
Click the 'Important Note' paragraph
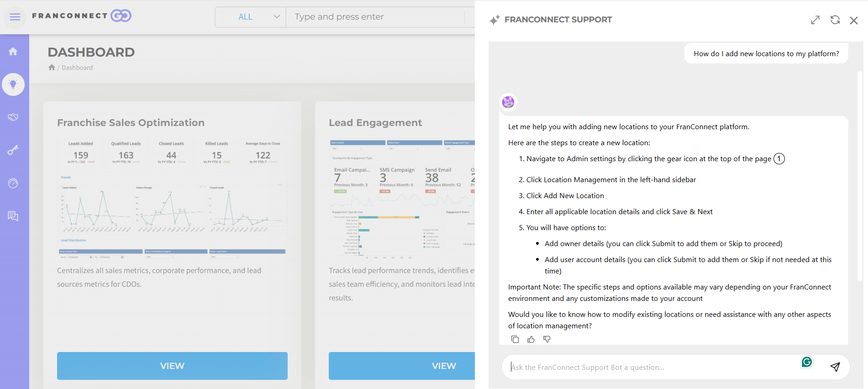click(669, 293)
